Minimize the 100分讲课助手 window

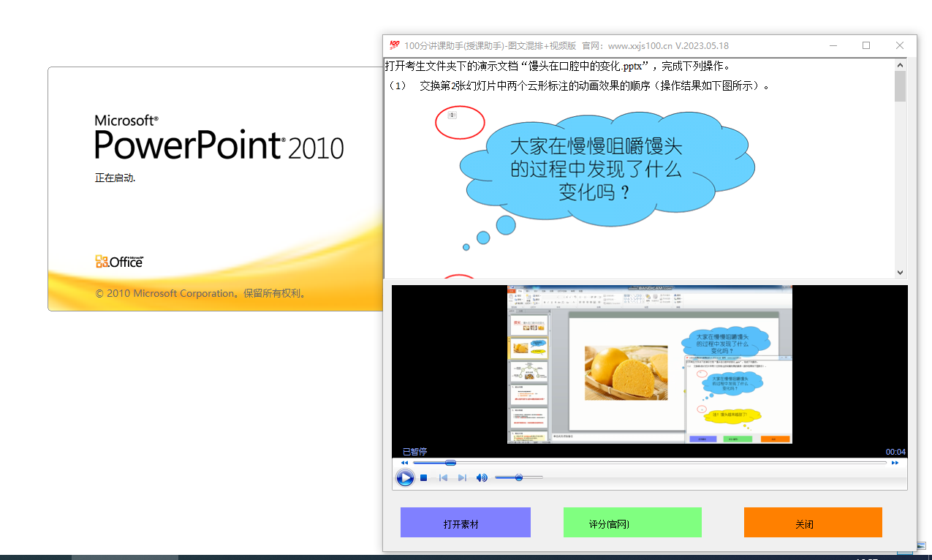[833, 45]
